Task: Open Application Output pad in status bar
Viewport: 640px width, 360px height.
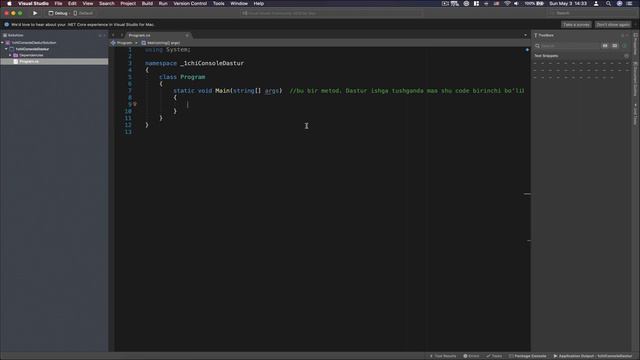Action: [x=593, y=356]
